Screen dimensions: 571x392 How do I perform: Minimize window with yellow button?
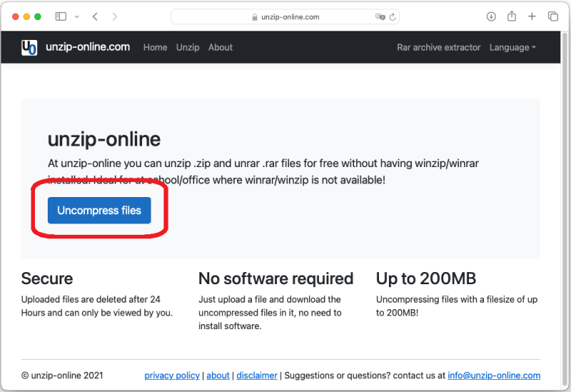26,16
